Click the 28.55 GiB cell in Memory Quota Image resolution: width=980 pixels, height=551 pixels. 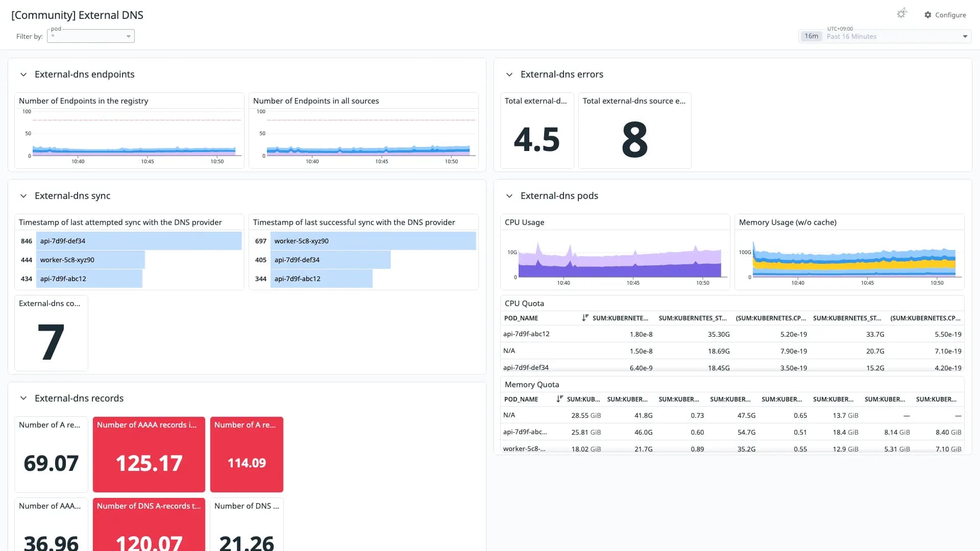point(586,415)
